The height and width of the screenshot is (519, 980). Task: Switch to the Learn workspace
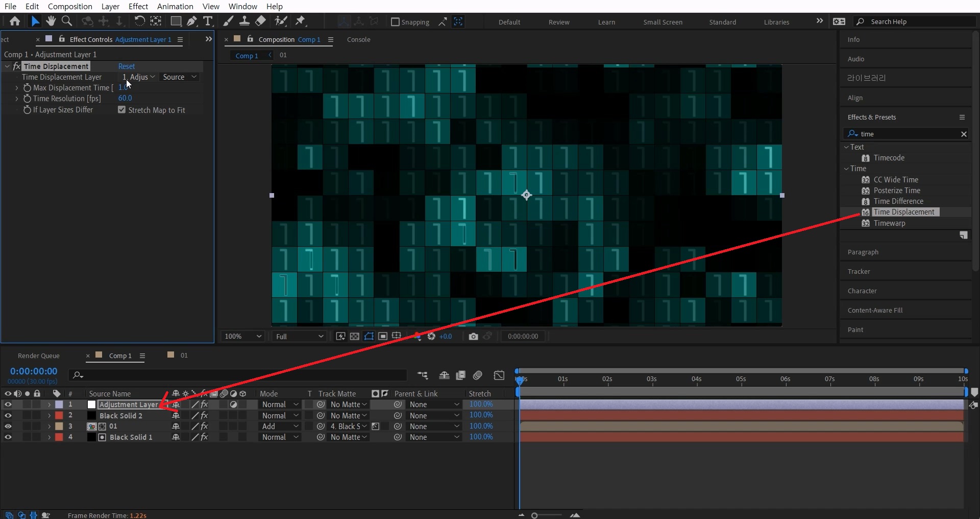coord(606,22)
